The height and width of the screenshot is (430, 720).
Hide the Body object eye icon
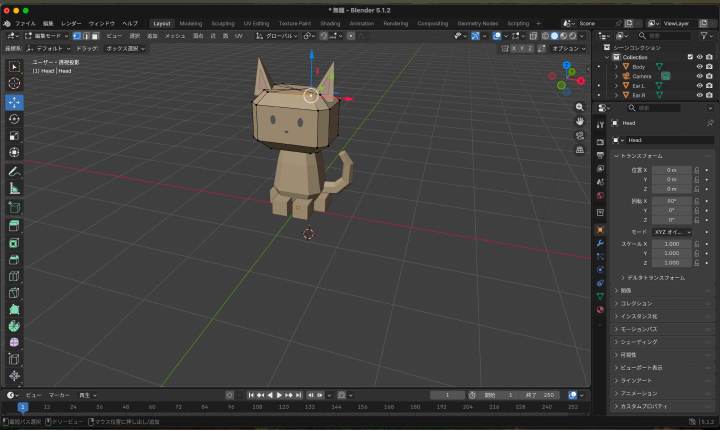(x=700, y=67)
